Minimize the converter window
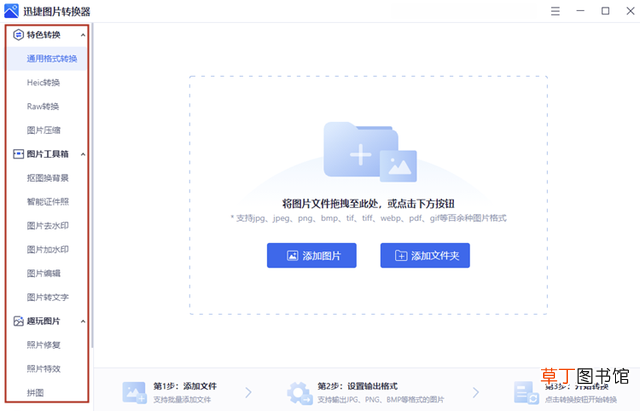The height and width of the screenshot is (411, 640). click(x=580, y=11)
